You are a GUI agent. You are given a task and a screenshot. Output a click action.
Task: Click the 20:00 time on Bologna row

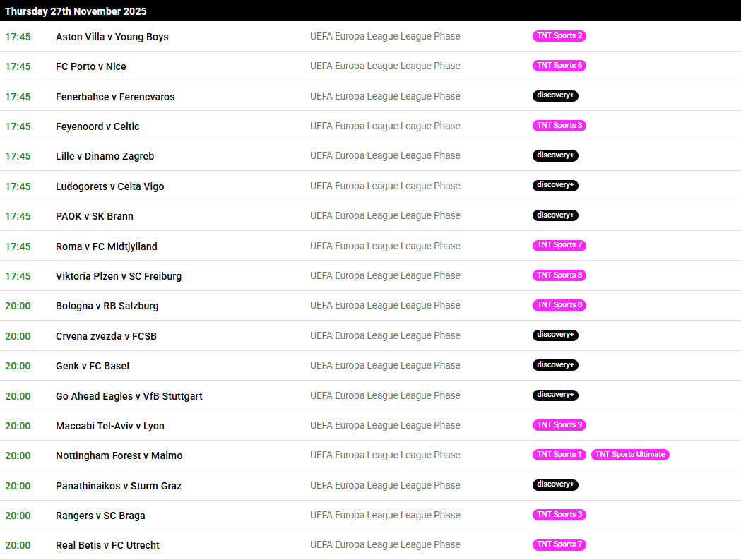(x=18, y=306)
